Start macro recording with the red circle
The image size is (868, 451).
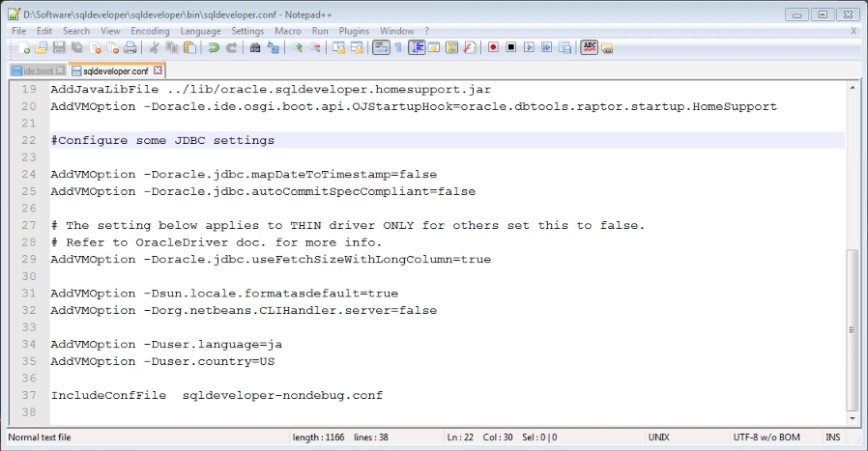[x=493, y=47]
